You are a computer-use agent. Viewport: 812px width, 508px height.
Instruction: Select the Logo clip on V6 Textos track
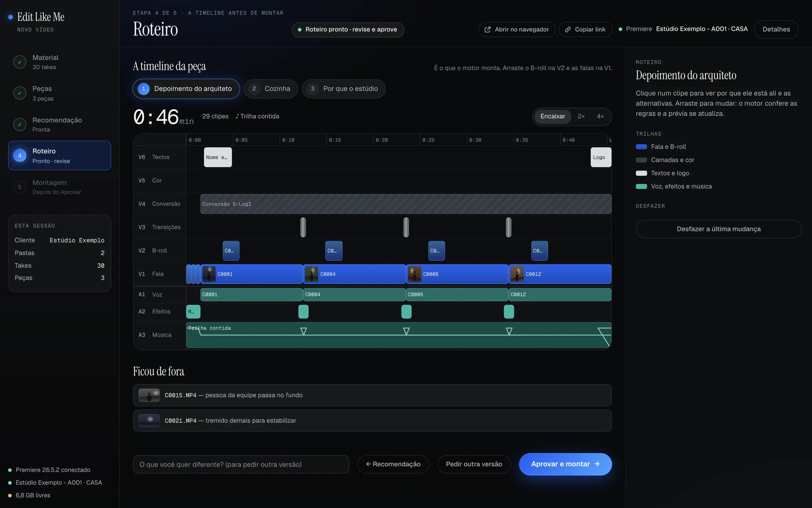click(x=601, y=157)
